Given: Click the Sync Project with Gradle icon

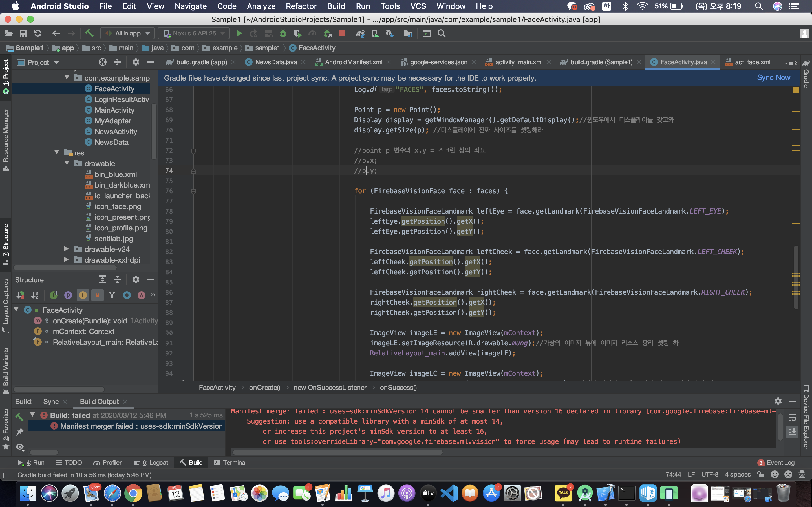Looking at the screenshot, I should 360,33.
